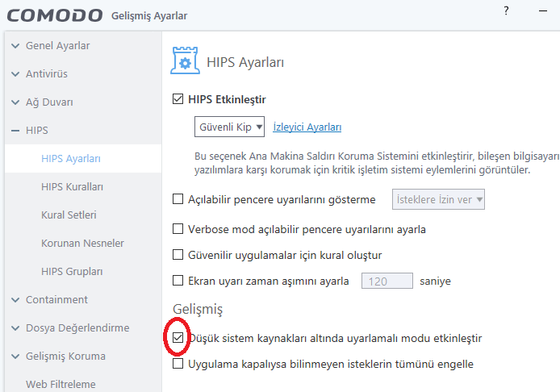The width and height of the screenshot is (560, 392).
Task: Select HIPS Kuralları in sidebar
Action: (72, 186)
